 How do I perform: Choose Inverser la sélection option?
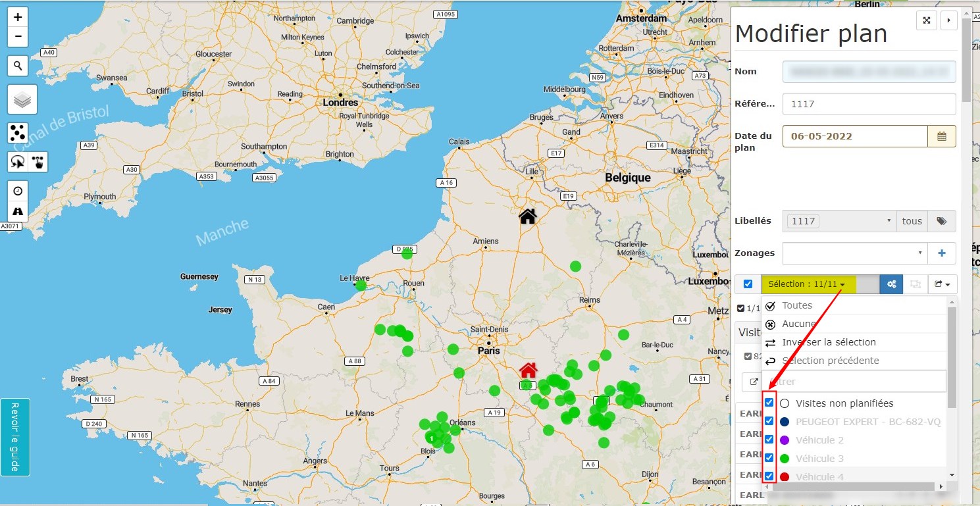click(828, 342)
